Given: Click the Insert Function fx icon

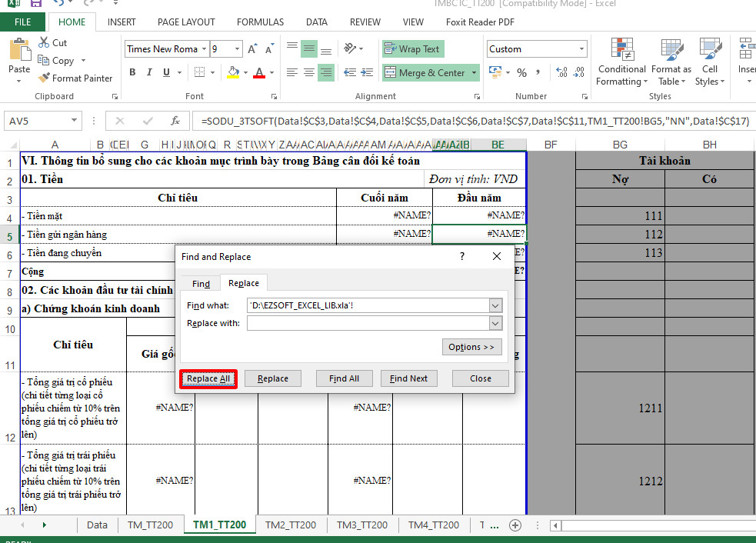Looking at the screenshot, I should click(x=175, y=121).
